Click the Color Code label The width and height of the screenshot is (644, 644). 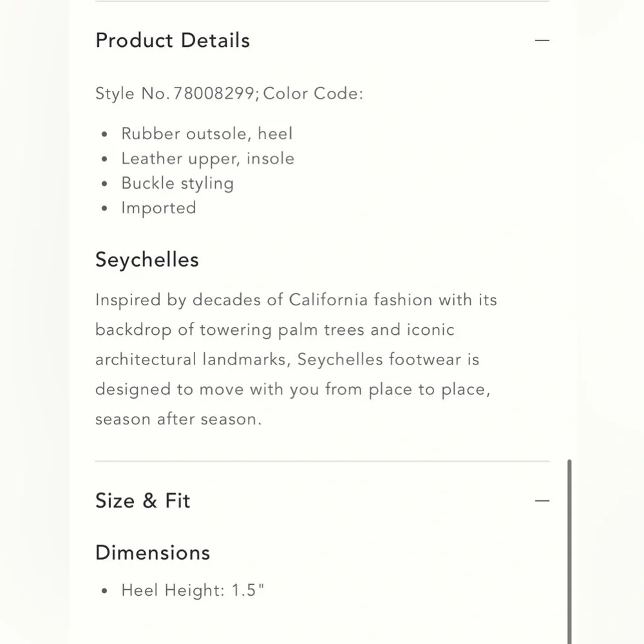point(313,93)
